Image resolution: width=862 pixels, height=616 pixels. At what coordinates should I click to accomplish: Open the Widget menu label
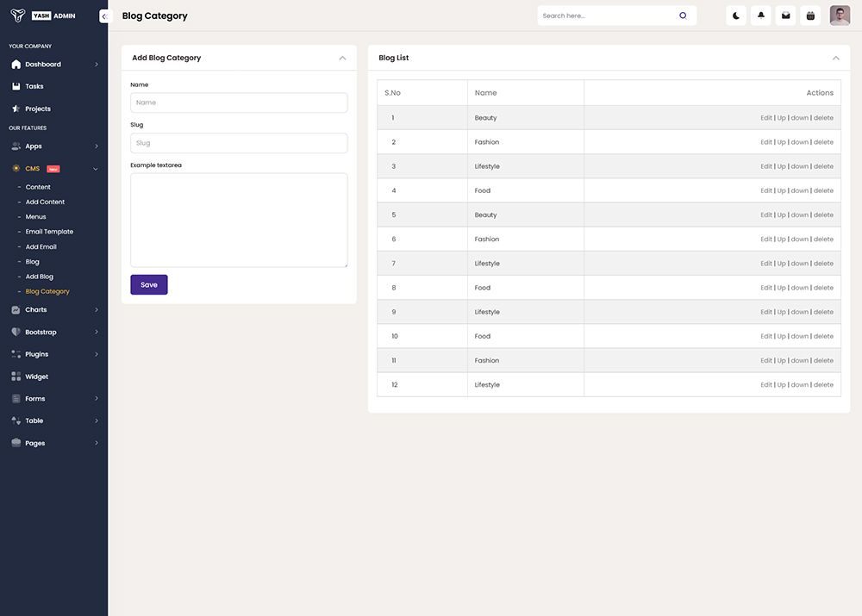[37, 376]
